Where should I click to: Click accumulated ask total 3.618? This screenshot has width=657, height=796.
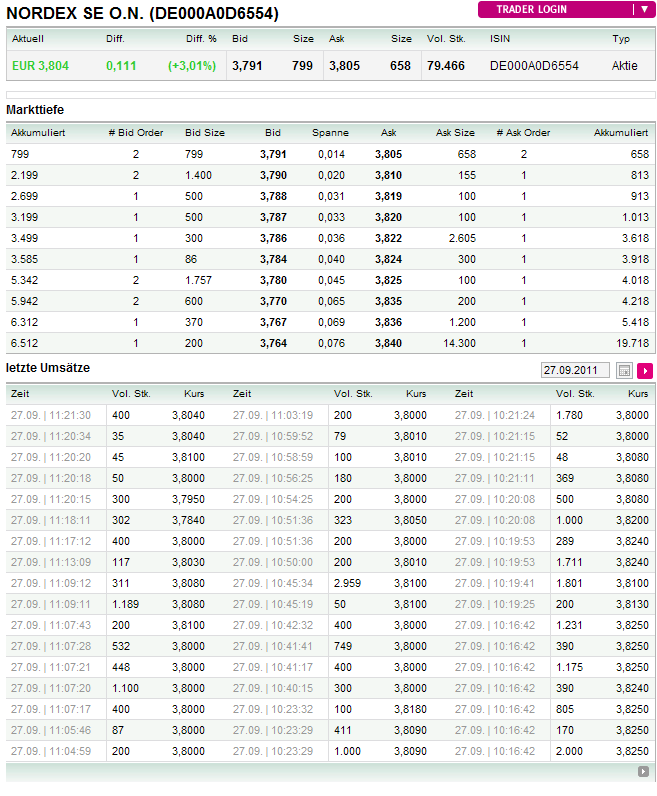click(x=635, y=238)
